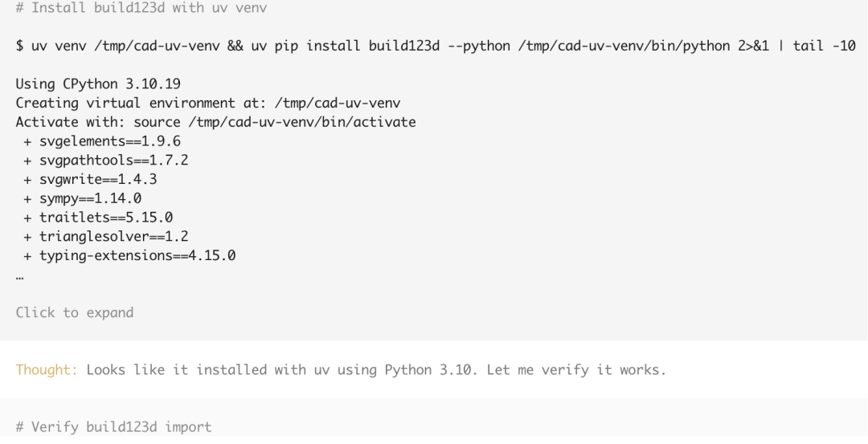Click the tail -10 portion of the command

825,46
